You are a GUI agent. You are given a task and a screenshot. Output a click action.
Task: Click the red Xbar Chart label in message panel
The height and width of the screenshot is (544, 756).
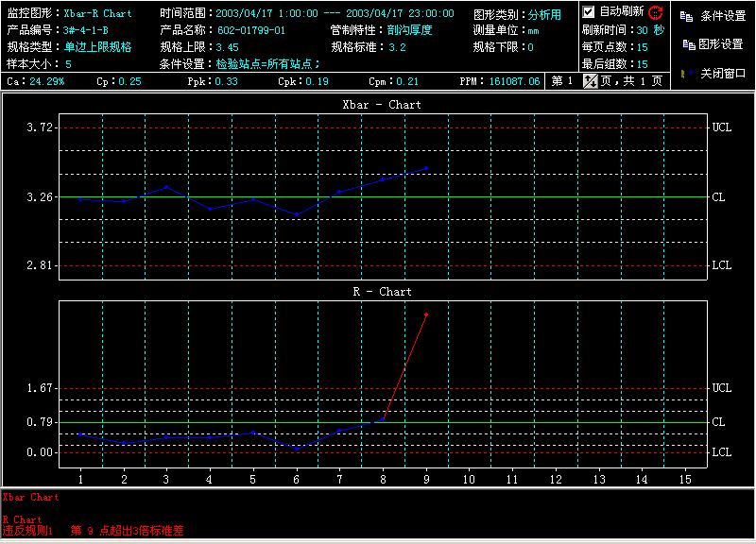coord(30,498)
